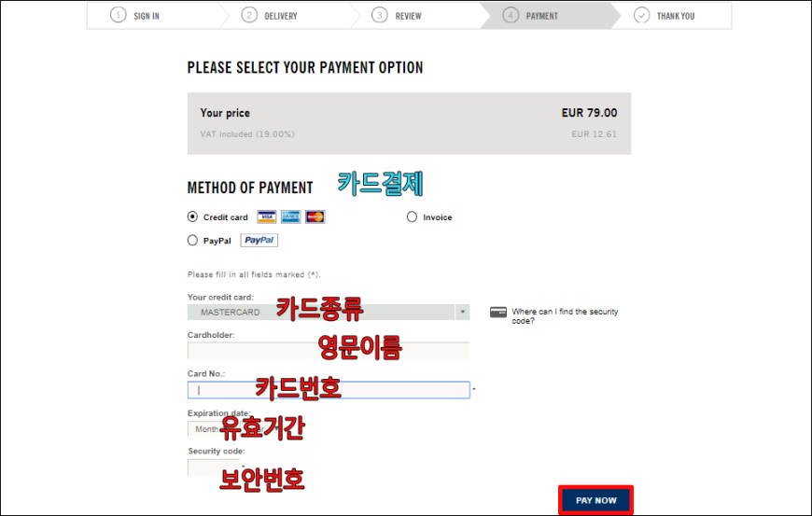This screenshot has width=812, height=516.
Task: Choose the Invoice radio option
Action: click(x=412, y=216)
